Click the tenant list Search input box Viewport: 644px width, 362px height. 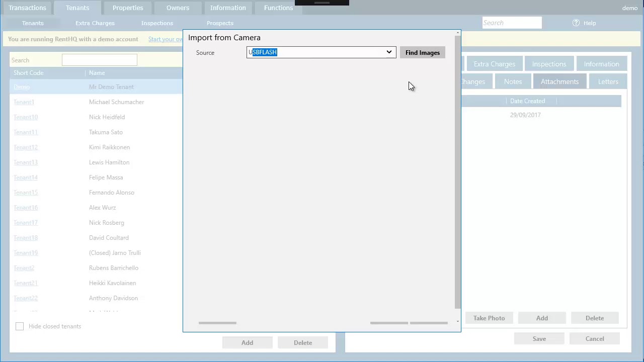99,60
